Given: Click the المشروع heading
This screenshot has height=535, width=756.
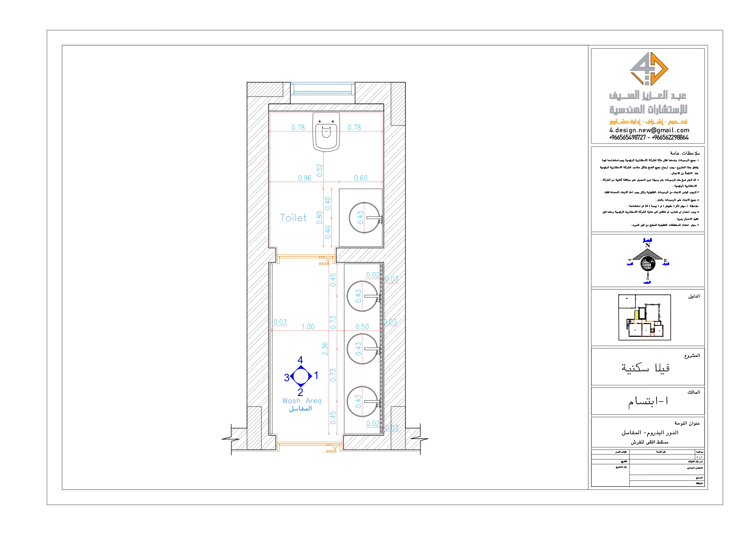Looking at the screenshot, I should click(692, 356).
